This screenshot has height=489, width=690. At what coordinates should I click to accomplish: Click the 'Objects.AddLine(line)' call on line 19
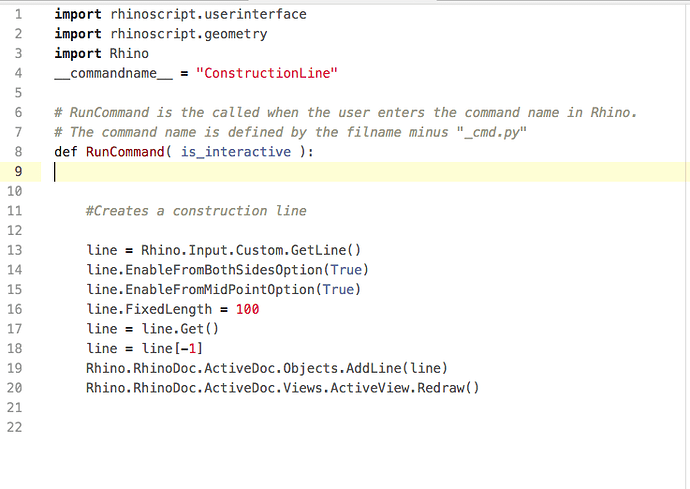pos(365,368)
